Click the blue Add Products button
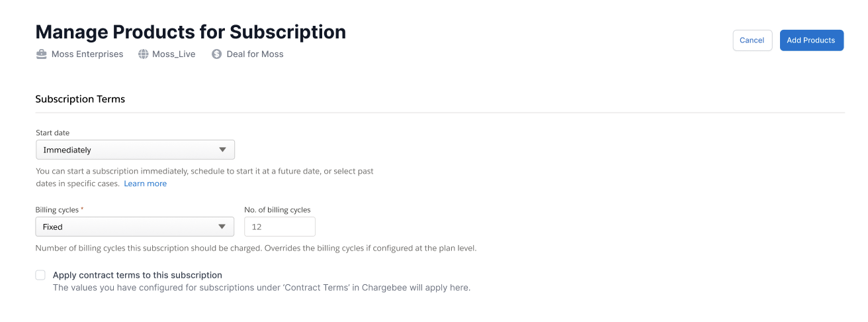This screenshot has height=322, width=868. pyautogui.click(x=811, y=40)
